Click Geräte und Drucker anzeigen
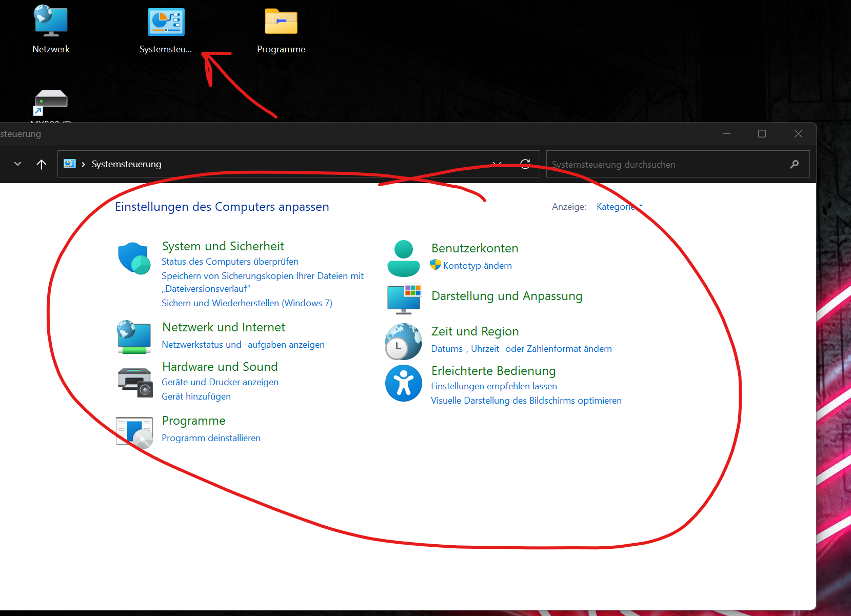851x616 pixels. click(x=220, y=382)
